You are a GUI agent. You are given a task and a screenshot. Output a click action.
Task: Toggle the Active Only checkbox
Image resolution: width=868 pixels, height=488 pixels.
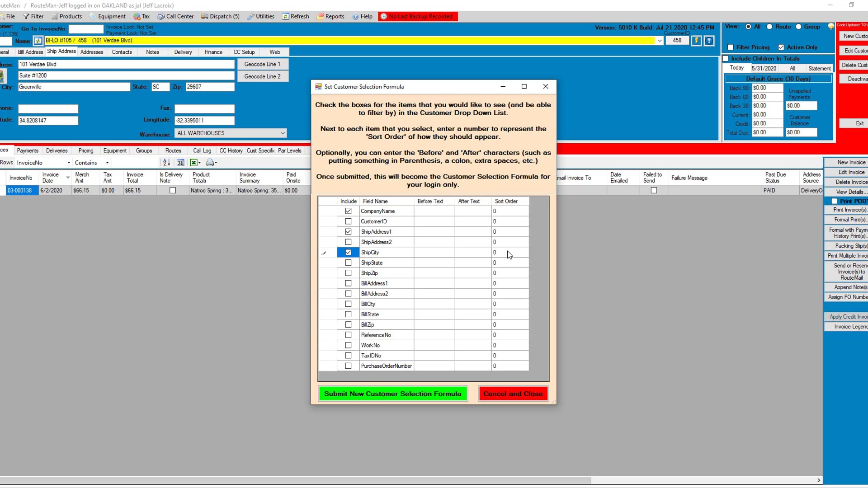(x=781, y=47)
